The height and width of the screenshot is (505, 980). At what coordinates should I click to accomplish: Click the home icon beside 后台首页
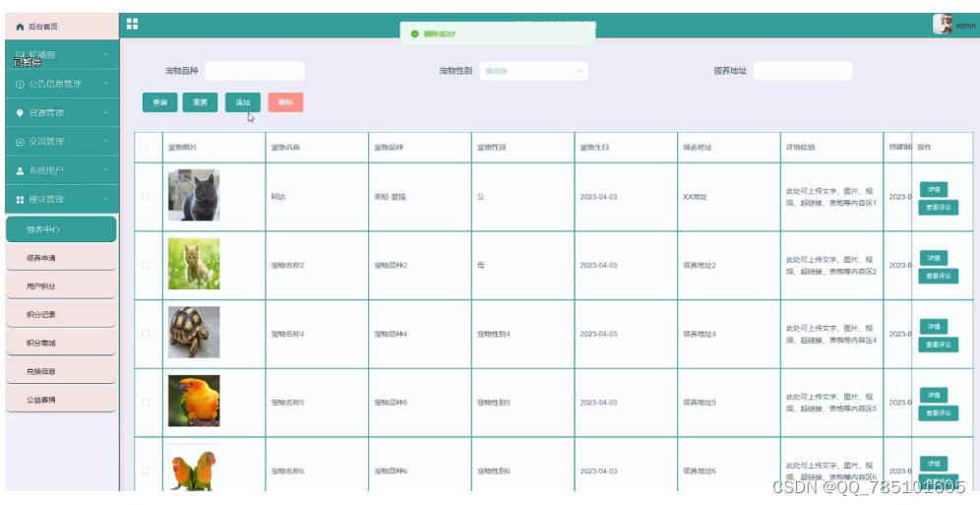20,27
